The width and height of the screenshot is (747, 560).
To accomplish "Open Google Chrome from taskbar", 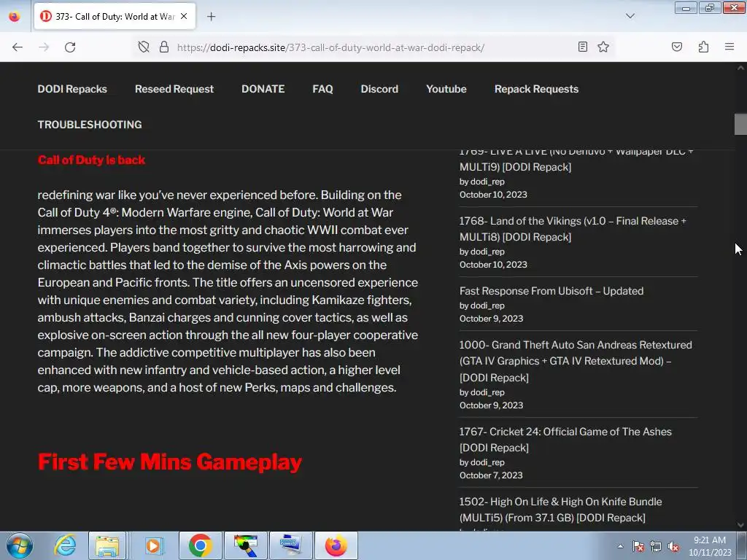I will click(x=200, y=545).
